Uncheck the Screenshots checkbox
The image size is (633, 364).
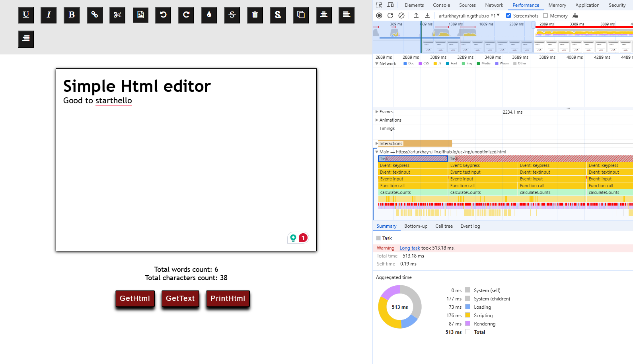pos(508,15)
